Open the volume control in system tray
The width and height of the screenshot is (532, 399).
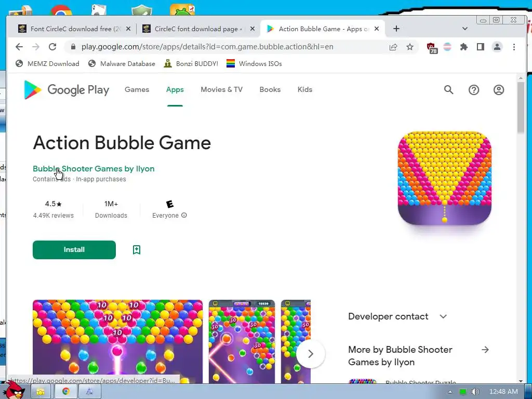coord(475,392)
